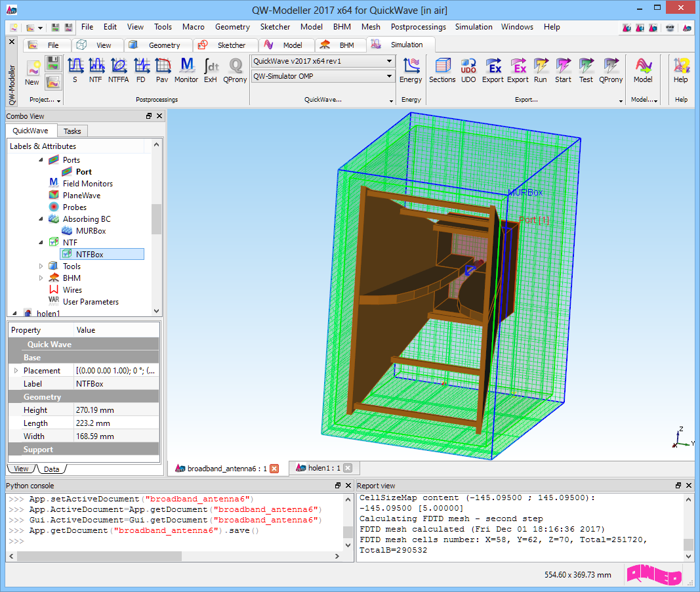
Task: Open the QuickWave v2017 x64 rev1 version dropdown
Action: pyautogui.click(x=389, y=61)
